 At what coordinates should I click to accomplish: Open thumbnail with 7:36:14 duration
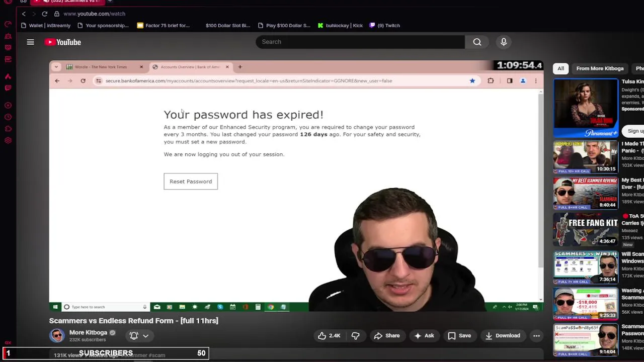coord(586,267)
